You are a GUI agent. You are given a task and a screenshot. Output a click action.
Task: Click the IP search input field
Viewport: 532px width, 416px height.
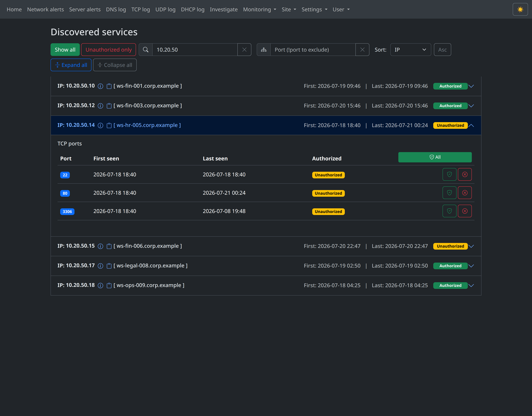pos(195,50)
